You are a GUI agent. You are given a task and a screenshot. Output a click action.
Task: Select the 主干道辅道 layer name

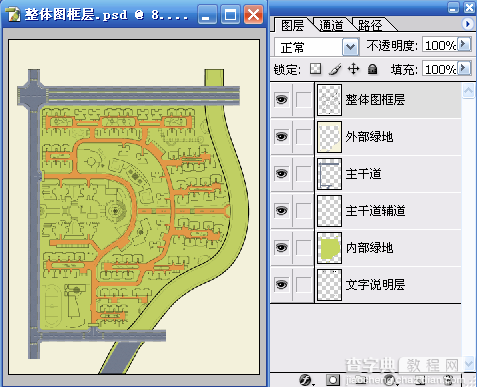[375, 211]
